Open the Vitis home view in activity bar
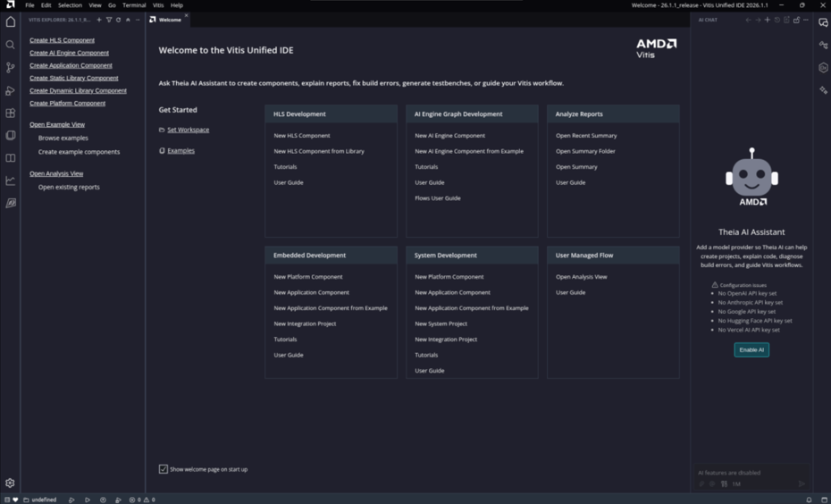 click(10, 21)
